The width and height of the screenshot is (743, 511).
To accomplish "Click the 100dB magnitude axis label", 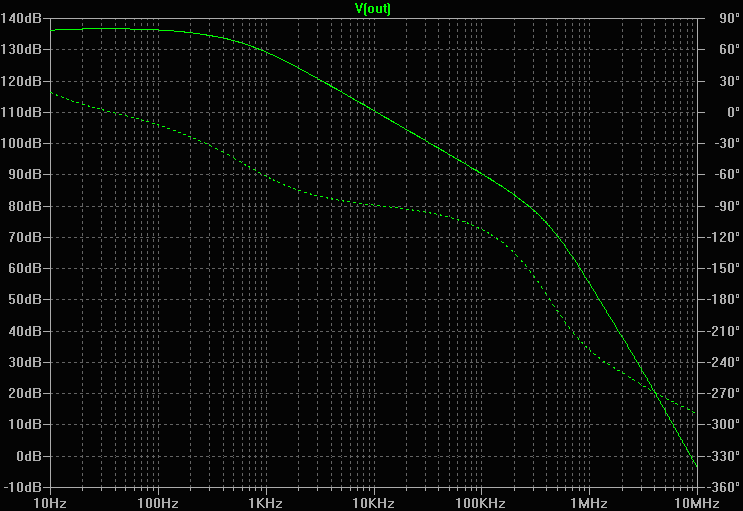I will (21, 143).
